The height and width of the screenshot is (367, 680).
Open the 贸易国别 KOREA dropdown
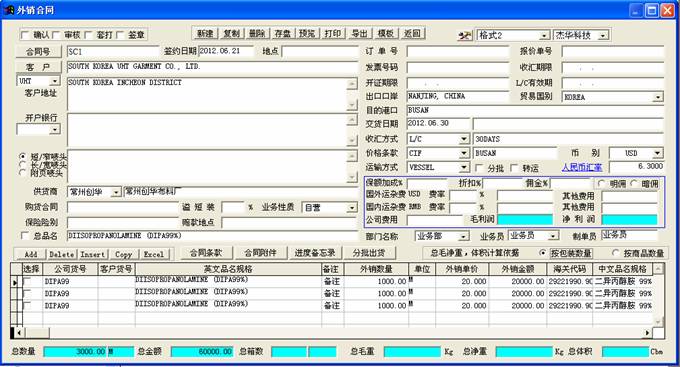click(x=658, y=97)
